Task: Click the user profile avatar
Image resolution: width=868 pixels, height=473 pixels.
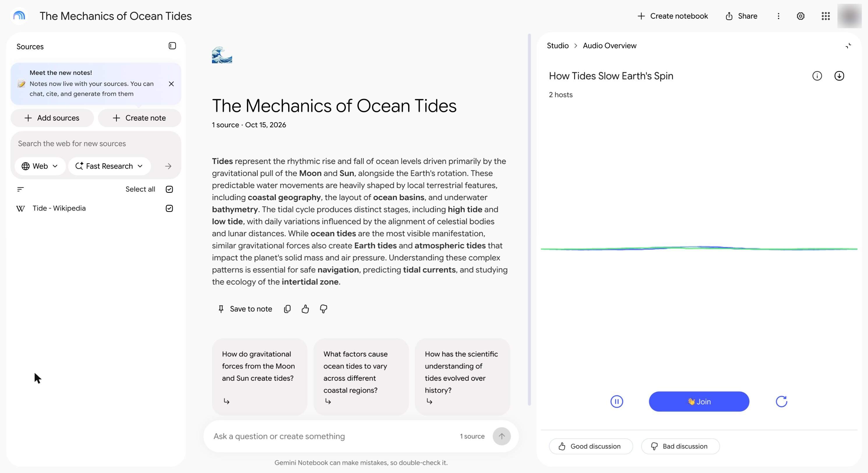Action: (849, 16)
